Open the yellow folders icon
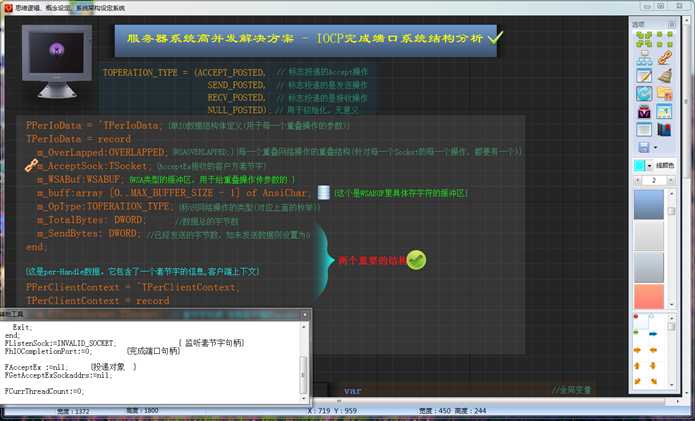 click(x=665, y=94)
